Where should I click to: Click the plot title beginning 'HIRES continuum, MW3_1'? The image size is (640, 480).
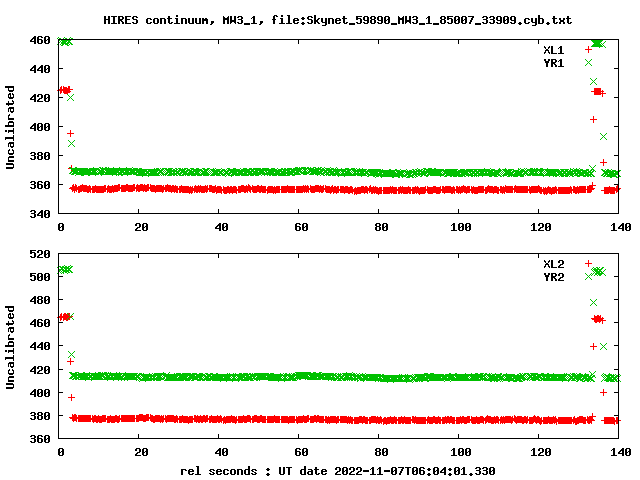tap(338, 20)
